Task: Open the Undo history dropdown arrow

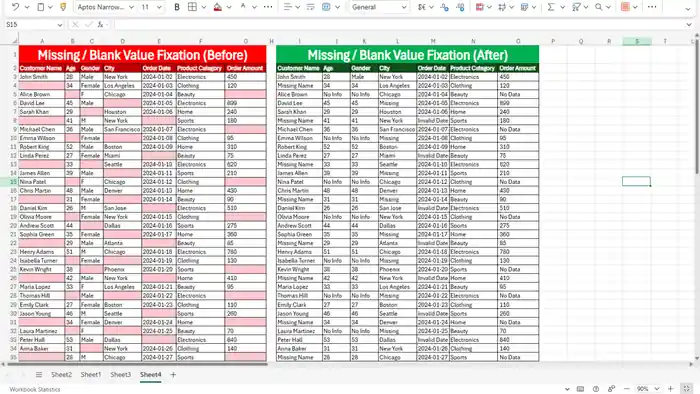Action: [x=27, y=7]
